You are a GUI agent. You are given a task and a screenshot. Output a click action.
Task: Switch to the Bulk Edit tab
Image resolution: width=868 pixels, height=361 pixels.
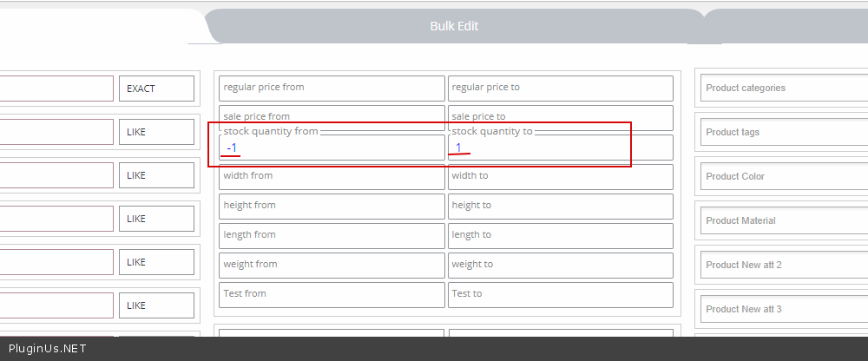[x=454, y=26]
